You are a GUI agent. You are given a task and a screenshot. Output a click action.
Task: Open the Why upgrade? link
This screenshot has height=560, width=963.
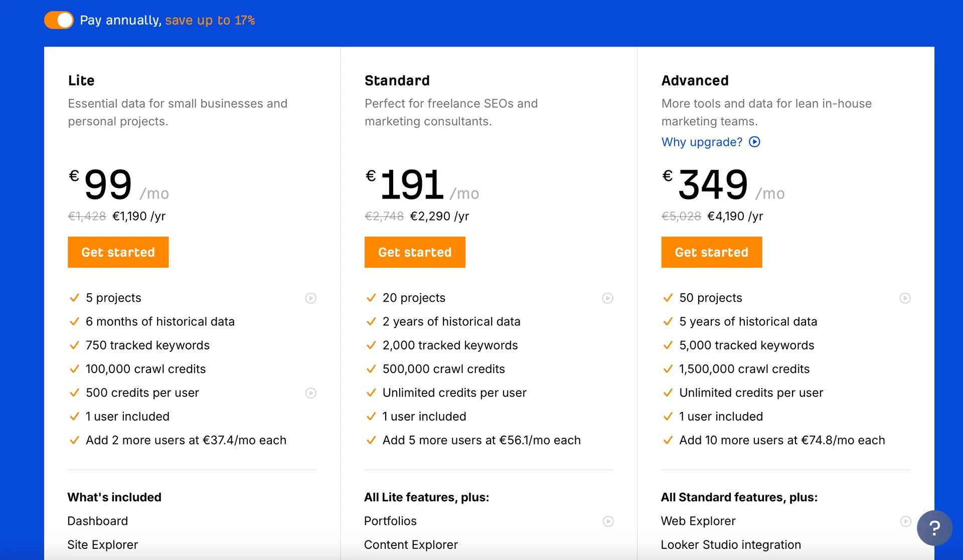click(x=701, y=142)
